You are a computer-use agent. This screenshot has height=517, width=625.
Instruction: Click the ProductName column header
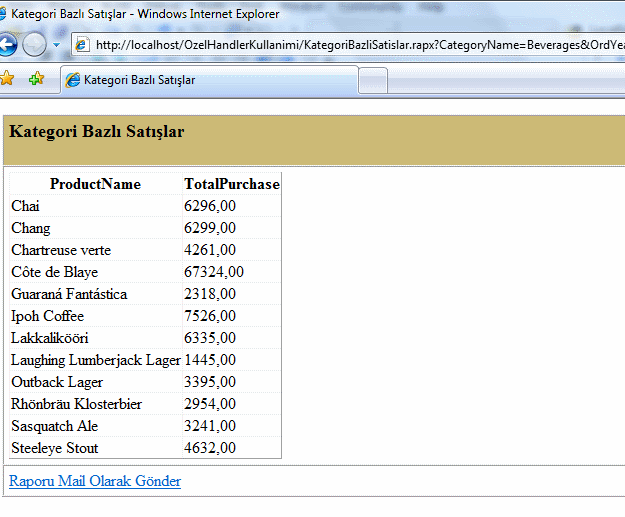[95, 184]
